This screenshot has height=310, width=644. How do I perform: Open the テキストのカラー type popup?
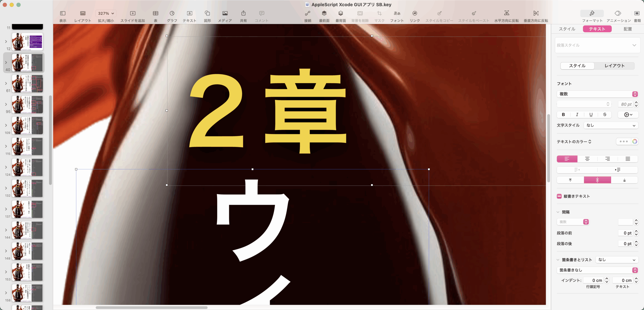coord(574,142)
